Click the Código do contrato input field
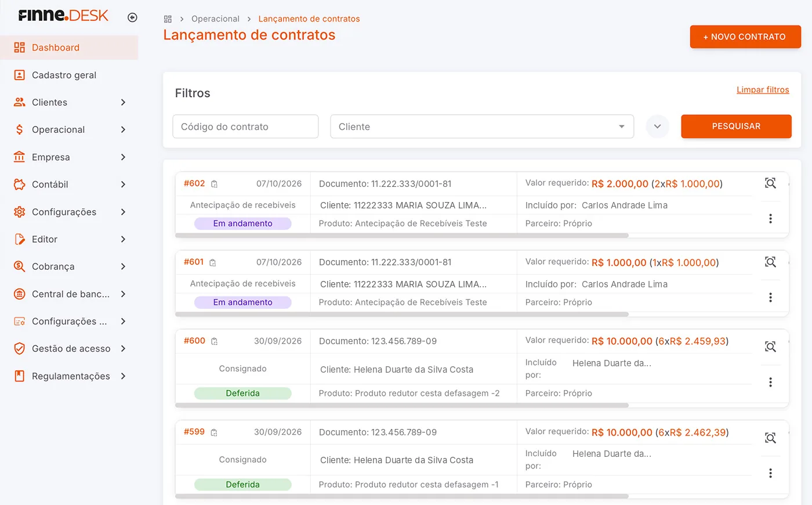Image resolution: width=812 pixels, height=505 pixels. point(245,127)
